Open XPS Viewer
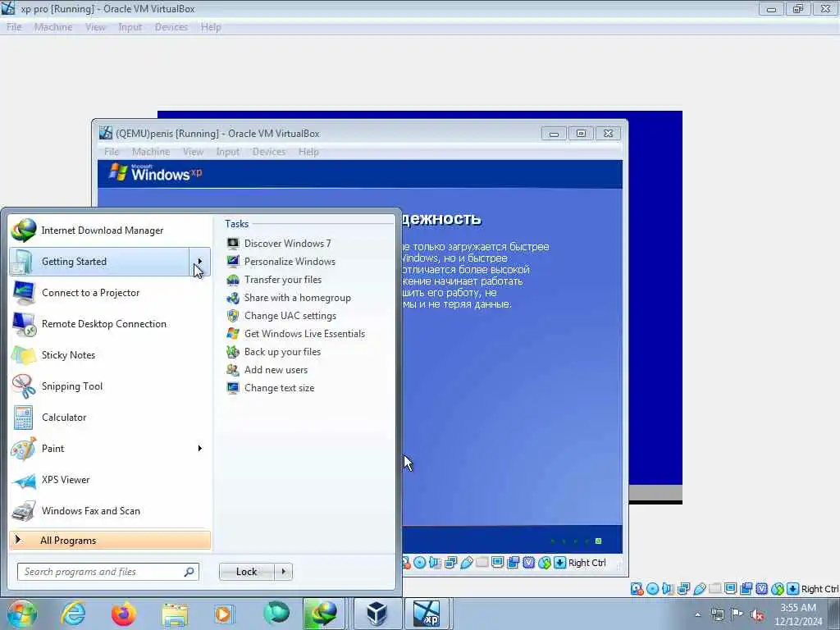Screen dimensions: 840x630 (x=110, y=479)
